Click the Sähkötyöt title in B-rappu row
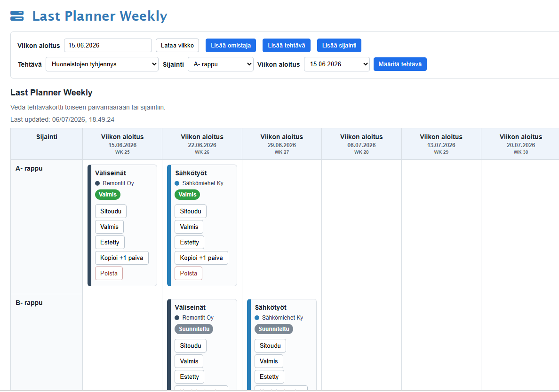 [271, 307]
